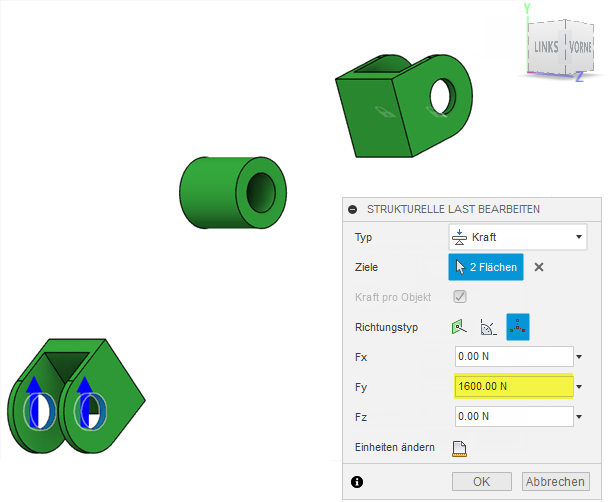Collapse the Strukturelle Last Bearbeiten dialog

pos(352,209)
